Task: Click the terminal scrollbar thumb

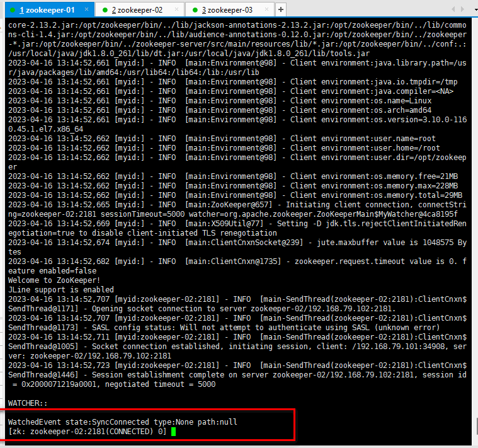Action: 477,426
